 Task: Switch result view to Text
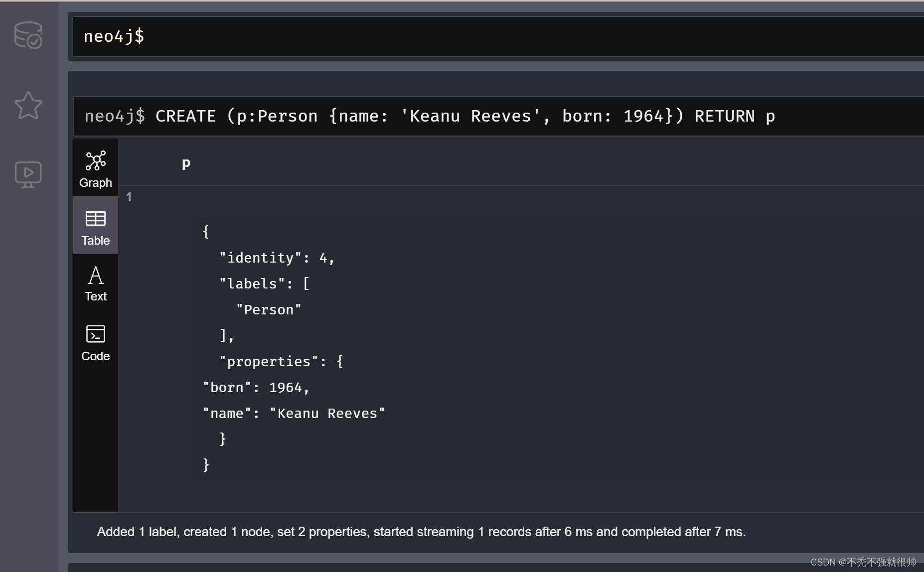click(96, 283)
